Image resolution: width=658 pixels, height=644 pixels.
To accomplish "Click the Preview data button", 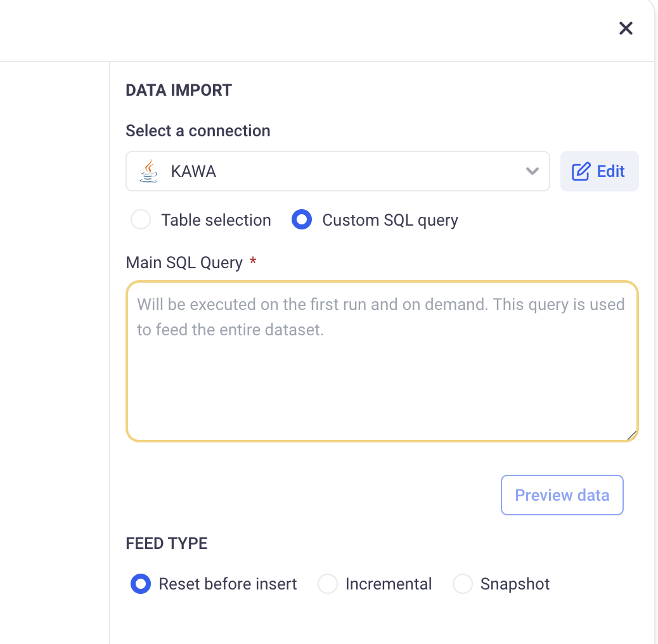I will coord(562,495).
